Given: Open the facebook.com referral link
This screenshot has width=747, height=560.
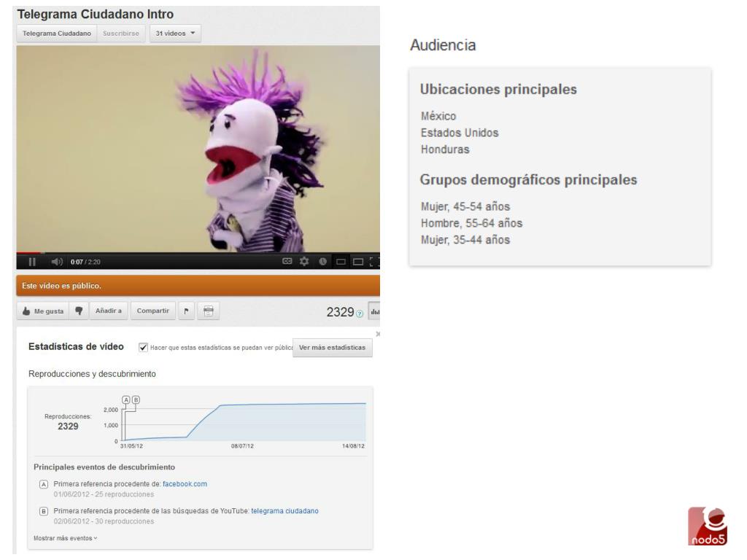Looking at the screenshot, I should [185, 484].
